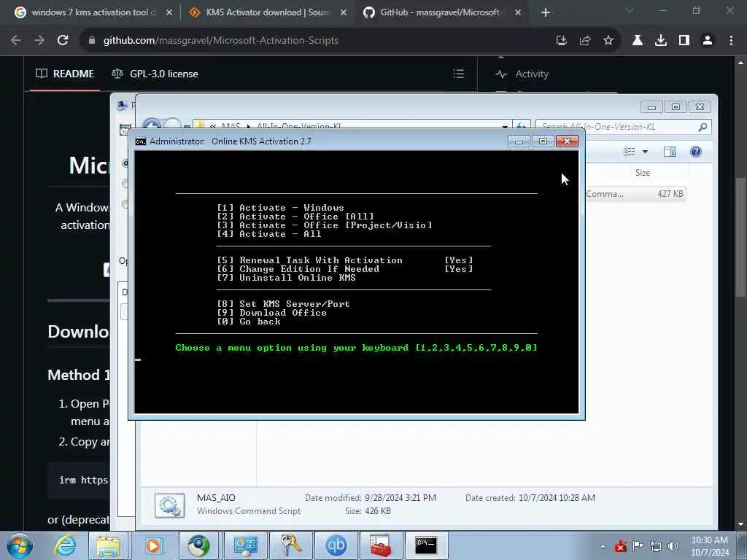The height and width of the screenshot is (560, 747).
Task: Open the README outline list icon
Action: [x=459, y=74]
